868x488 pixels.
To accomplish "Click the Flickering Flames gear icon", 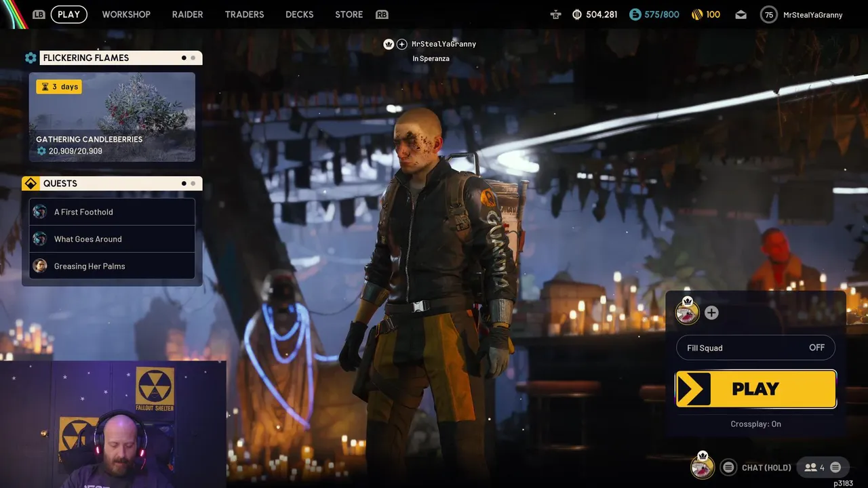I will [x=31, y=58].
